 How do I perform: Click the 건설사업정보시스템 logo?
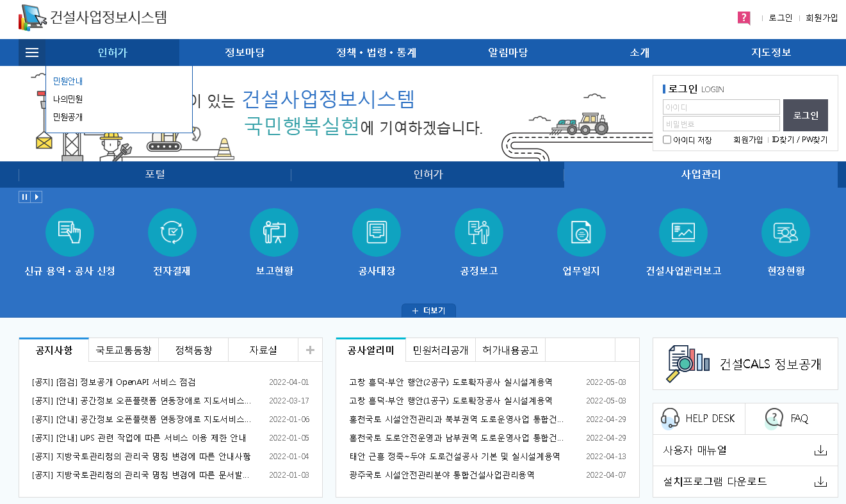click(93, 18)
